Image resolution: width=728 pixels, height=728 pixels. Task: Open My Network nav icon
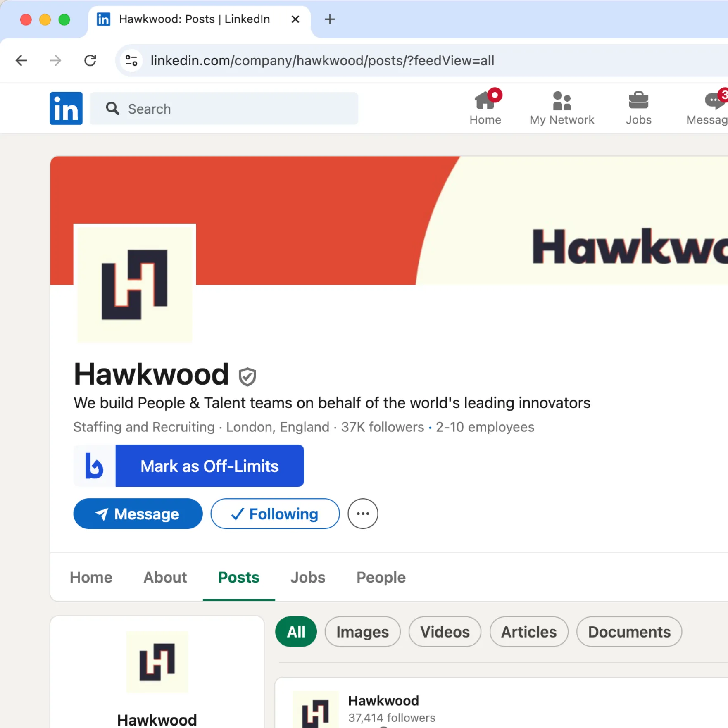point(561,108)
